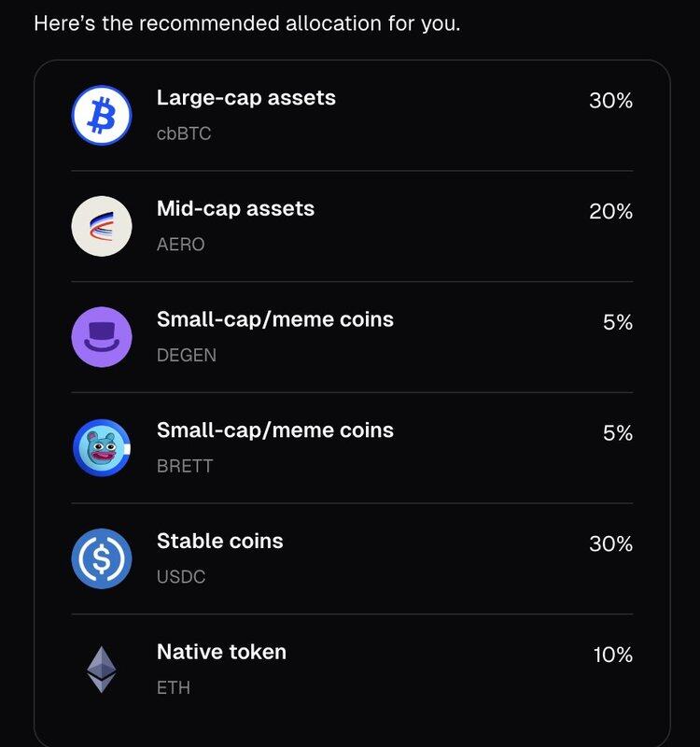Image resolution: width=700 pixels, height=747 pixels.
Task: Tap the 30% value for cbBTC
Action: click(x=611, y=101)
